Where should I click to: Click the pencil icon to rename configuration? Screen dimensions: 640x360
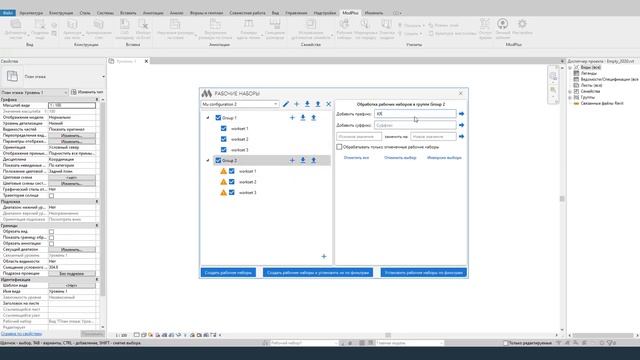tap(286, 104)
